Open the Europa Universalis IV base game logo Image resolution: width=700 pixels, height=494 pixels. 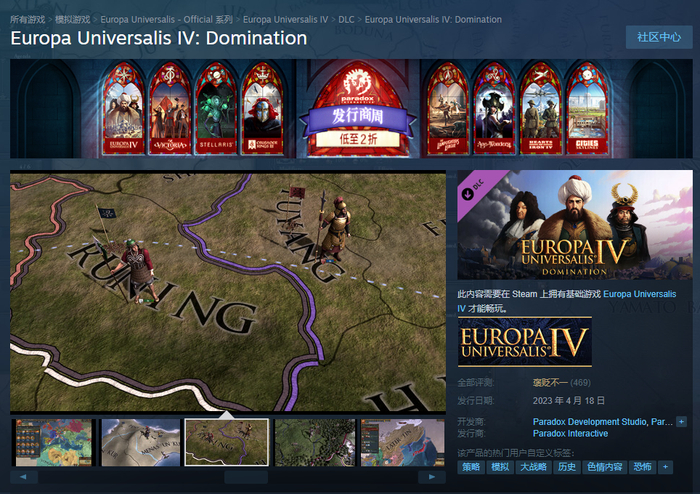pyautogui.click(x=525, y=342)
